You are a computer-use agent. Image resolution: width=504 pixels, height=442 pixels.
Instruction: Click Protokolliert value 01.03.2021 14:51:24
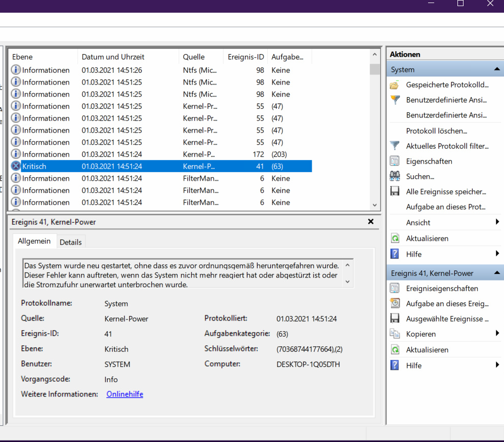(x=306, y=319)
